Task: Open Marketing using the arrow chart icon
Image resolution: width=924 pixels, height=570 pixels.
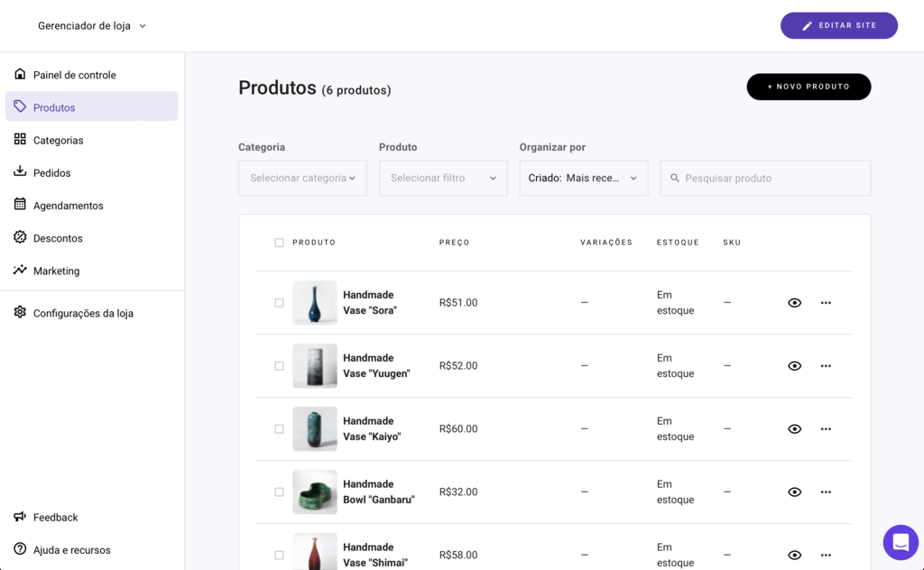Action: [x=19, y=271]
